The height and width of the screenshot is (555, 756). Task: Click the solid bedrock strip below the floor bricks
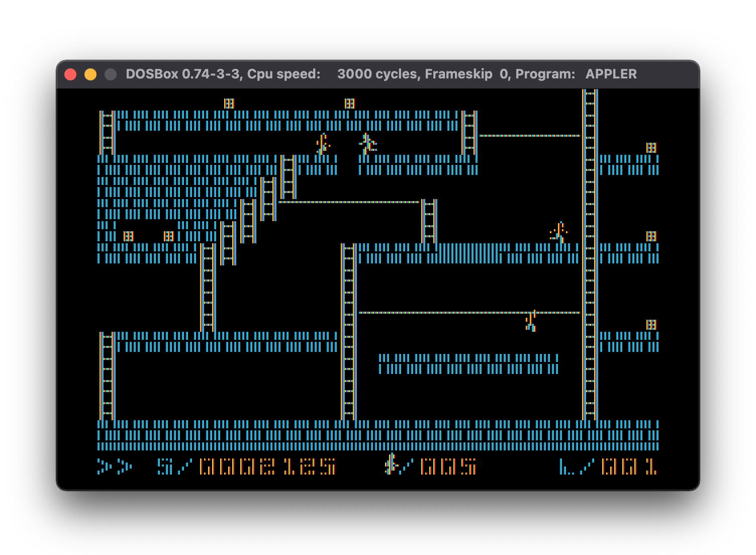[378, 446]
